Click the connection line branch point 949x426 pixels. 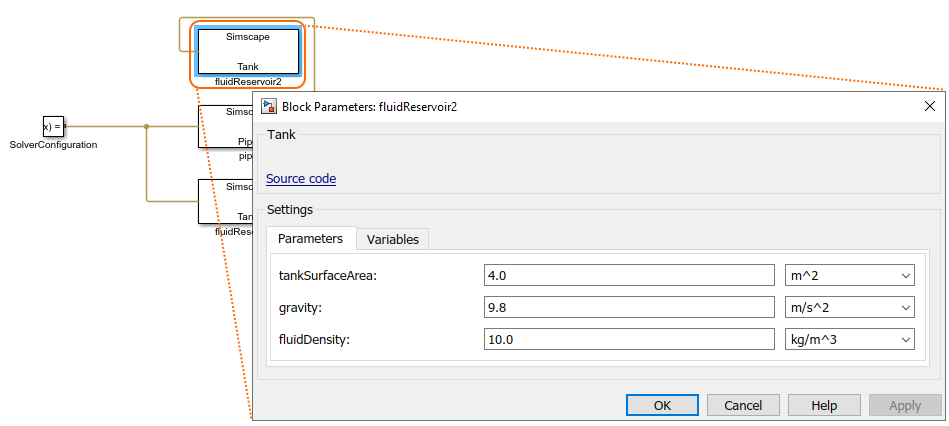click(147, 127)
